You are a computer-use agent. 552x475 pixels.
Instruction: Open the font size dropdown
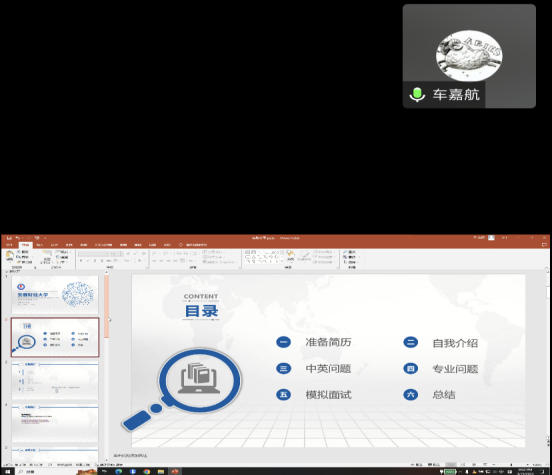tap(116, 254)
